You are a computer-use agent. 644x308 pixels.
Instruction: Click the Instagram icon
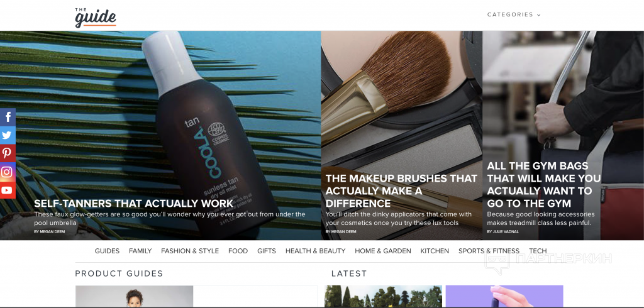[8, 172]
